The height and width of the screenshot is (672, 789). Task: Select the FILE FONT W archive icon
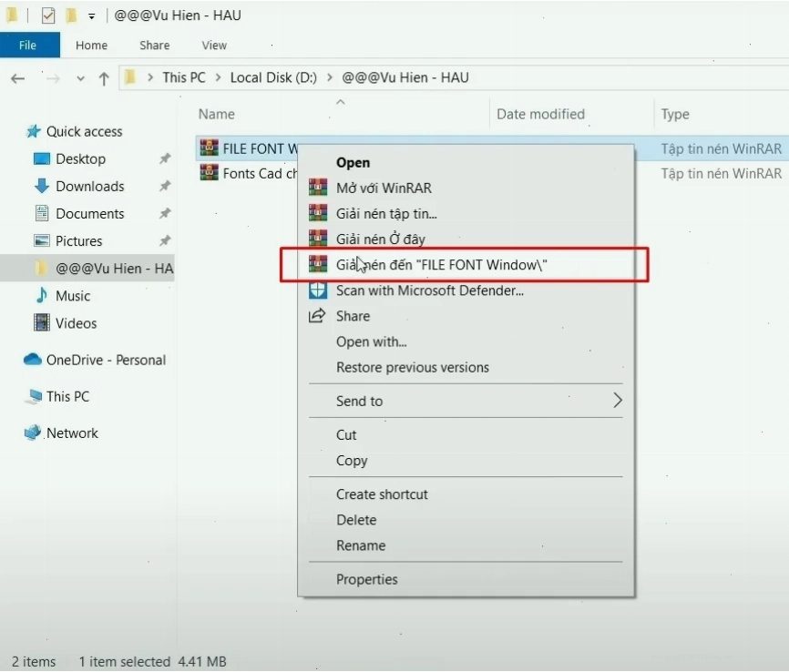tap(209, 148)
